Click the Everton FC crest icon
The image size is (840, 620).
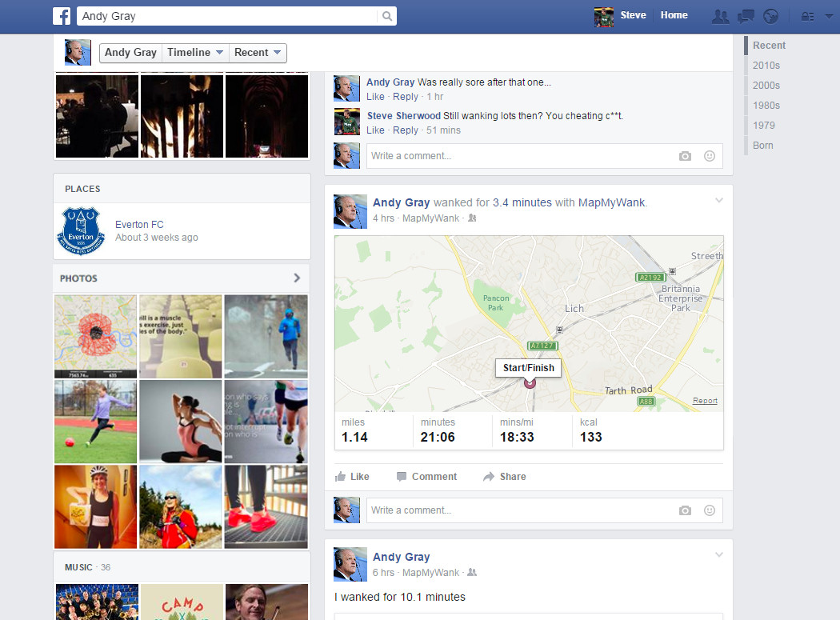(x=81, y=231)
